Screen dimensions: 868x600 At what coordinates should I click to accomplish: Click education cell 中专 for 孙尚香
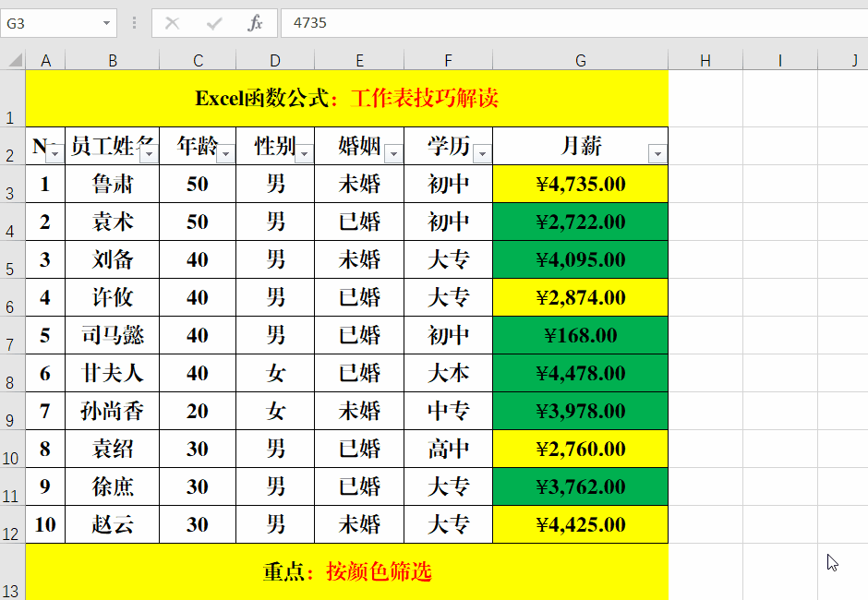(448, 411)
